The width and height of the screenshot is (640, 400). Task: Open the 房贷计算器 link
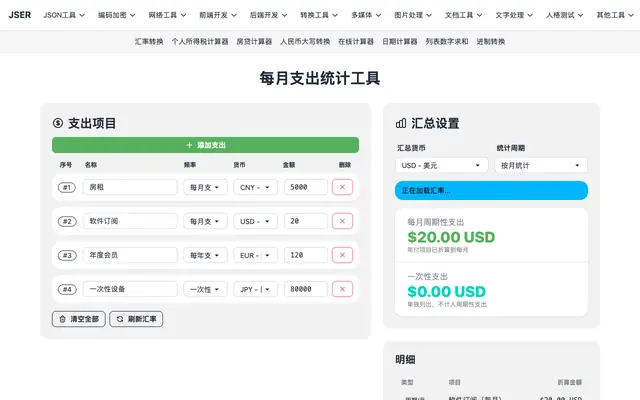[x=254, y=41]
